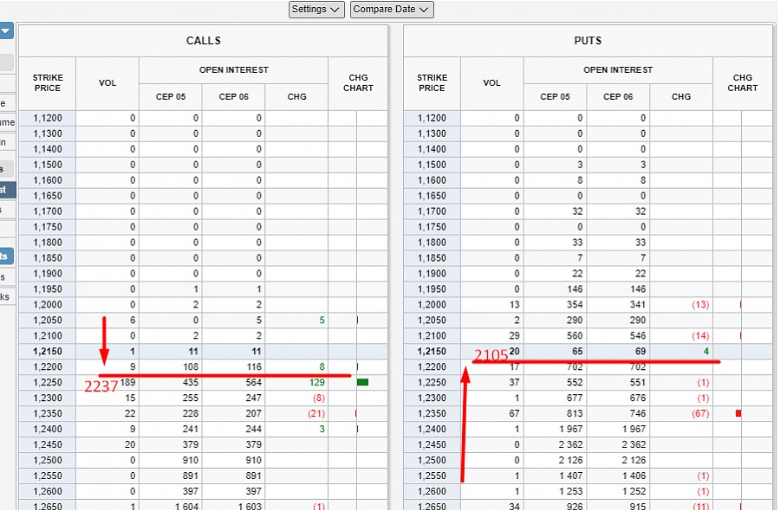Click the green bar in Calls CHG chart
The height and width of the screenshot is (510, 778).
click(362, 382)
